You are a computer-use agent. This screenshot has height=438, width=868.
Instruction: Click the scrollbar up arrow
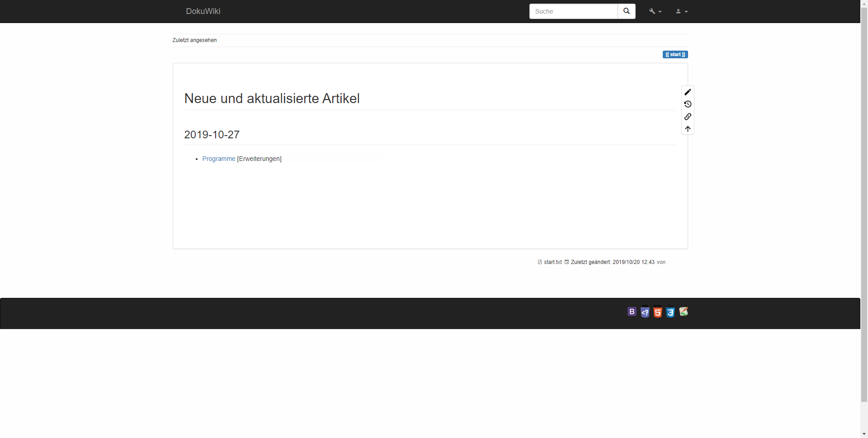click(x=864, y=4)
